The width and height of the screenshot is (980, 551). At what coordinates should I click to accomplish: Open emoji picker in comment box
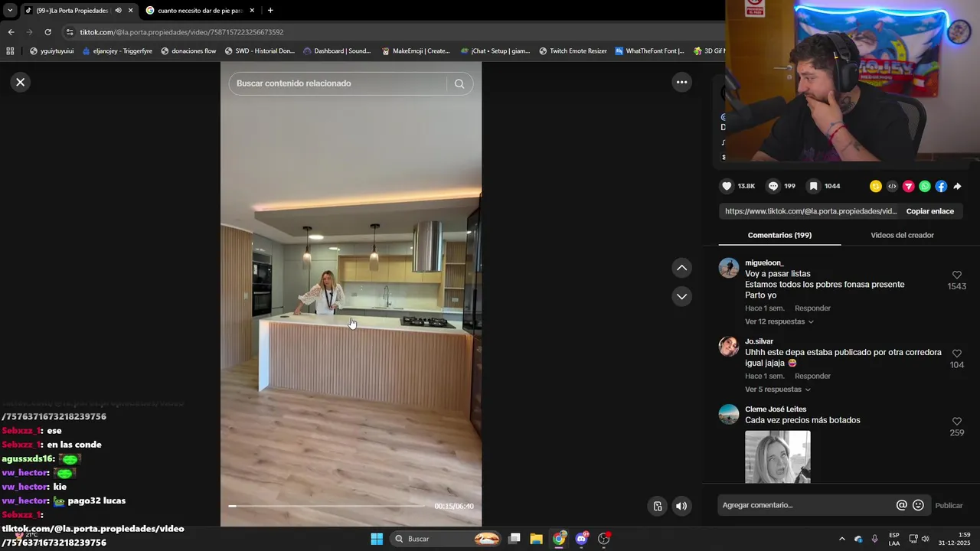918,505
